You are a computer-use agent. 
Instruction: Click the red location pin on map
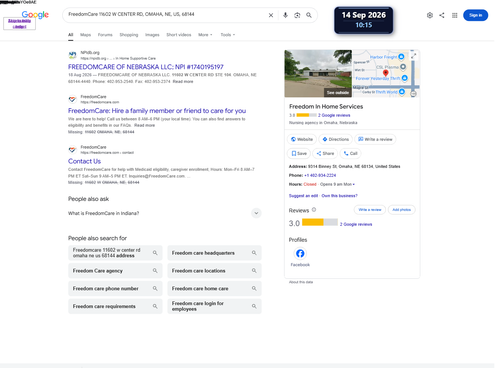pos(386,73)
